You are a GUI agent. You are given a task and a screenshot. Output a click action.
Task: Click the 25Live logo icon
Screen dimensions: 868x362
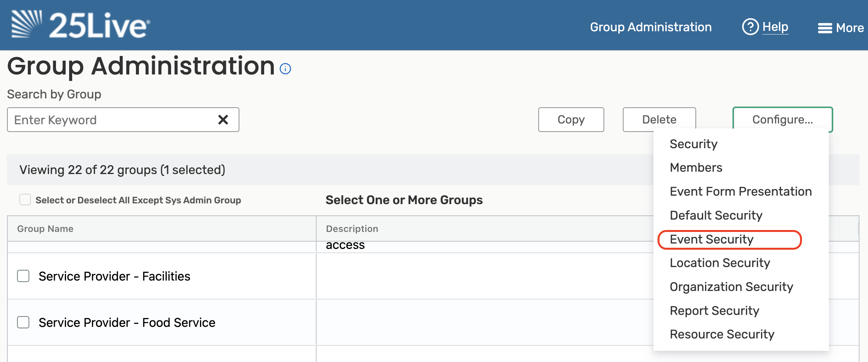pos(26,24)
